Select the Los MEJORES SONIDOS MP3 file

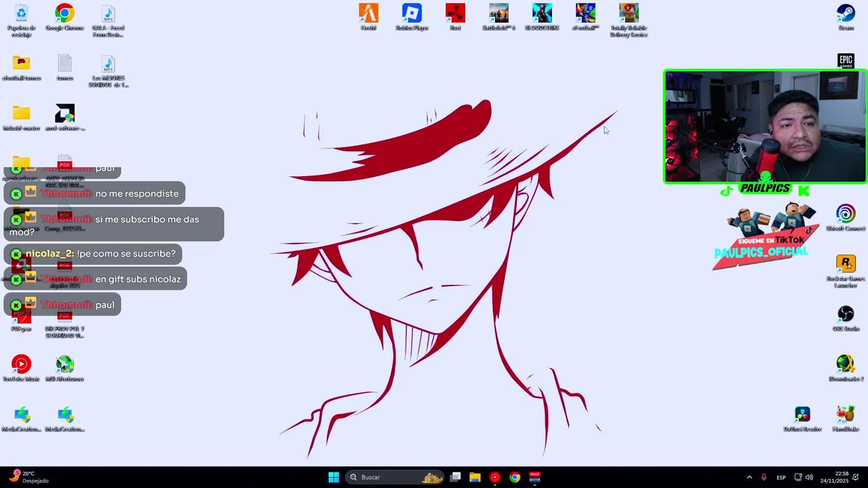point(108,71)
